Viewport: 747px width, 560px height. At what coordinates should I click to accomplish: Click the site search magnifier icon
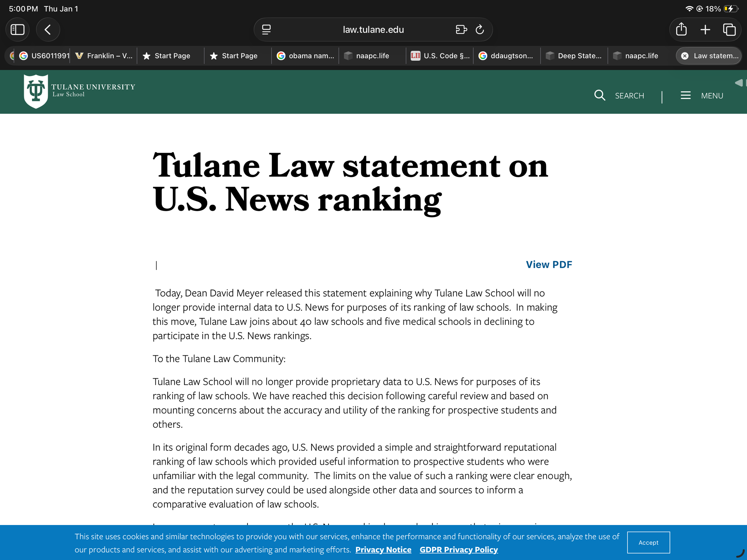(599, 96)
